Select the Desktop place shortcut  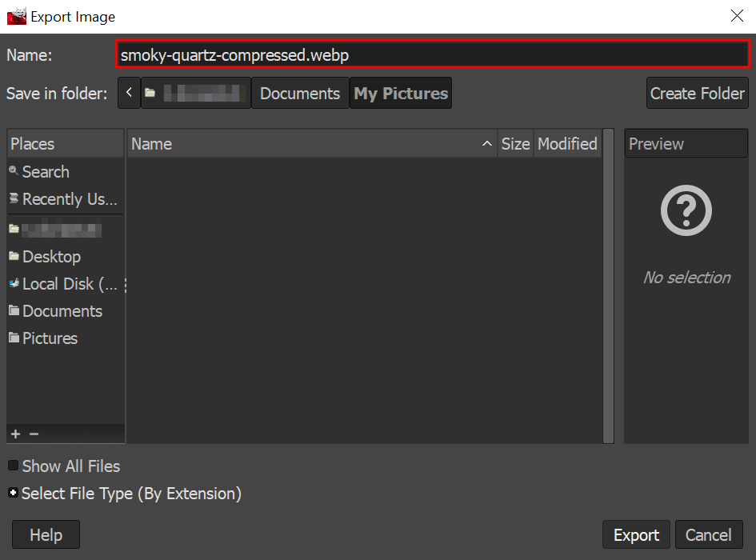(51, 256)
